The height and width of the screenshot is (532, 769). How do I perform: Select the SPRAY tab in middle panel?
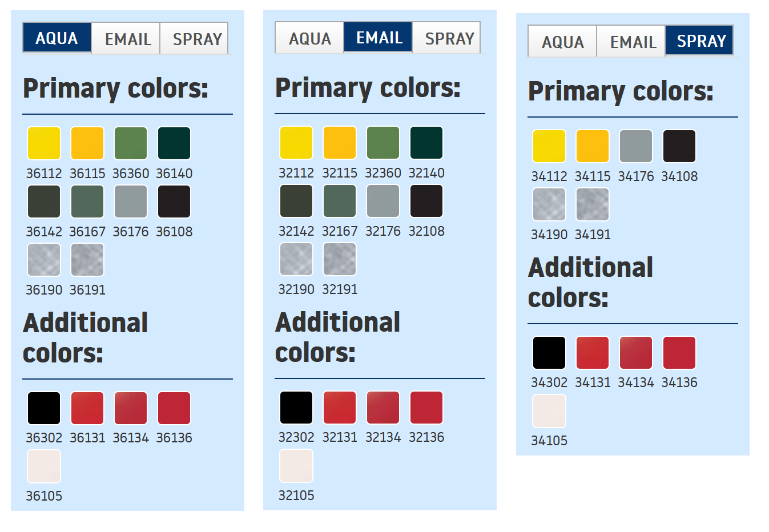(449, 38)
